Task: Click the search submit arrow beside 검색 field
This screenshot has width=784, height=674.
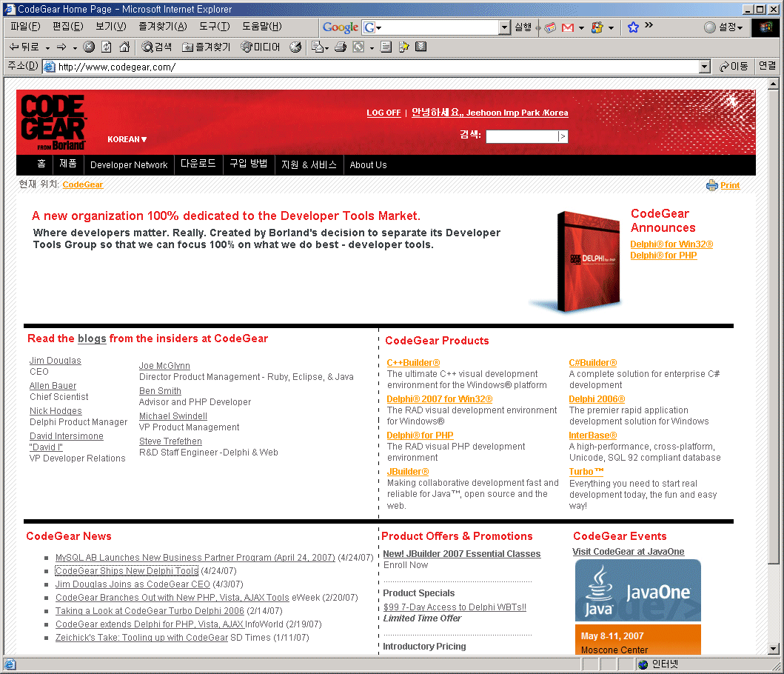Action: click(x=563, y=136)
